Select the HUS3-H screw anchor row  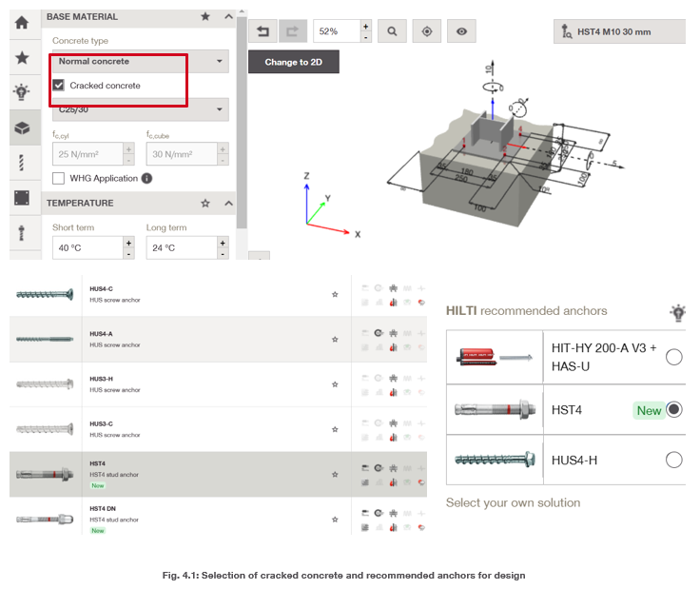tap(219, 384)
